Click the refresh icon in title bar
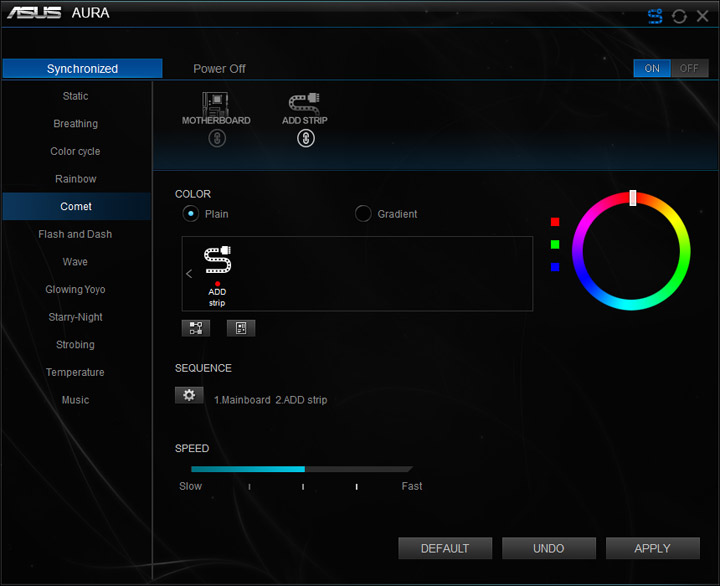Screen dimensions: 720x586 tap(679, 17)
